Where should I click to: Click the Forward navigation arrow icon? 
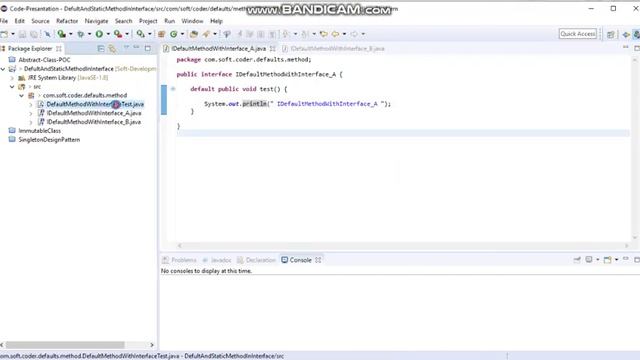tap(354, 34)
